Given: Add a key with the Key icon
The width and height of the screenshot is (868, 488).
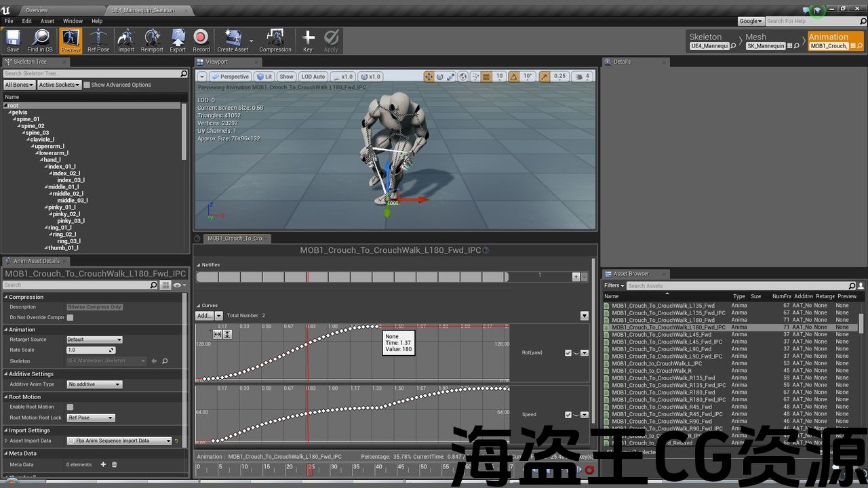Looking at the screenshot, I should click(x=308, y=41).
